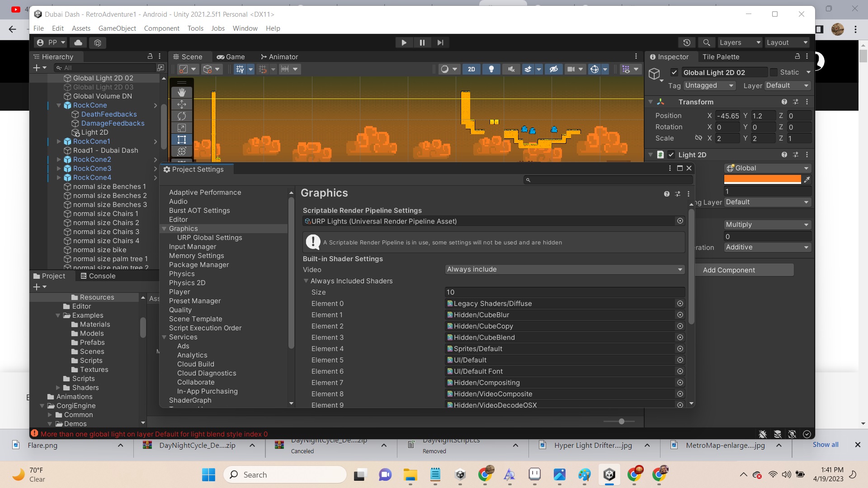Screen dimensions: 868x488
Task: Select Player category in Project Settings
Action: click(x=179, y=292)
